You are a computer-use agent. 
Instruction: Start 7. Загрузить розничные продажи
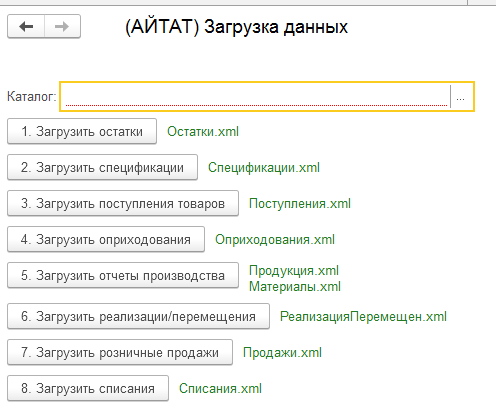click(120, 352)
